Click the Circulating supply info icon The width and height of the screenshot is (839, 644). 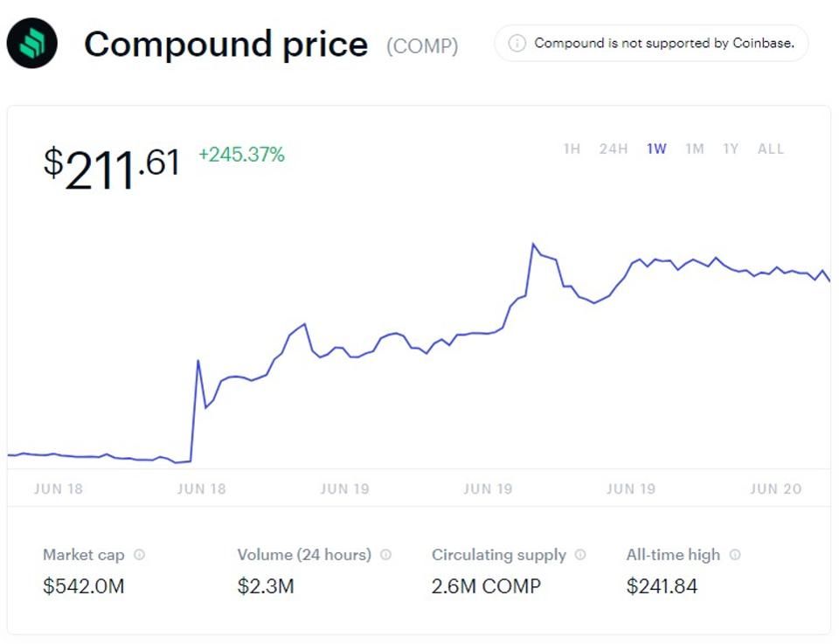click(581, 555)
